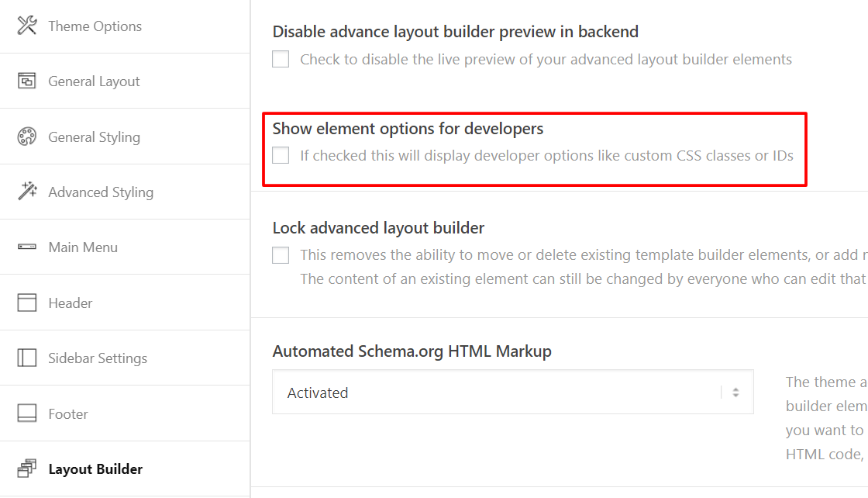Click the Layout Builder icon
The height and width of the screenshot is (498, 868).
(27, 469)
